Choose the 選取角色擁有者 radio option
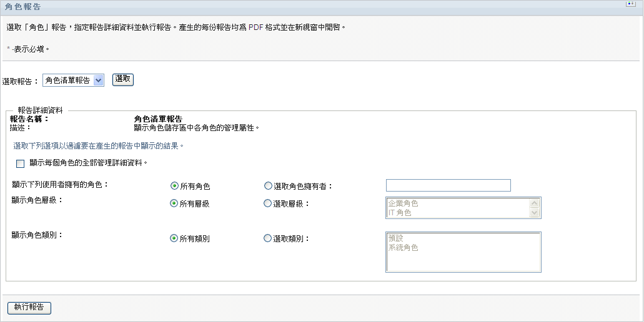 click(x=268, y=186)
